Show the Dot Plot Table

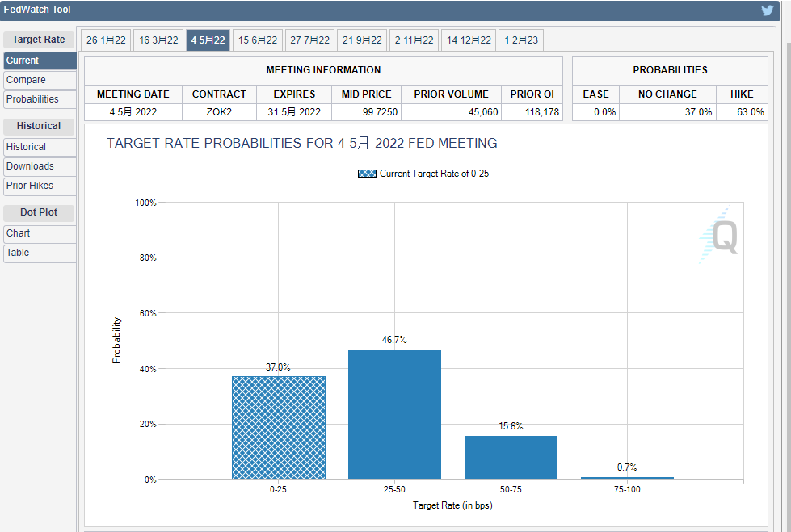point(40,253)
